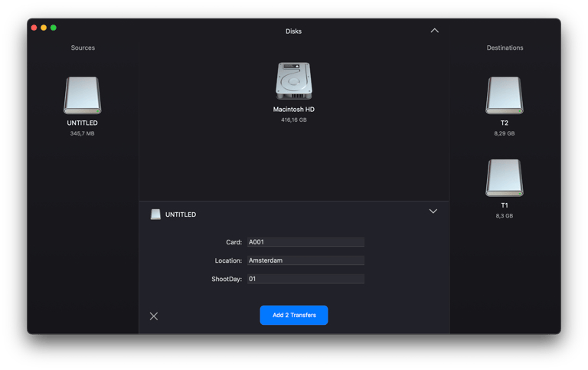Click the Add 2 Transfers button
Screen dimensions: 588x370
294,315
